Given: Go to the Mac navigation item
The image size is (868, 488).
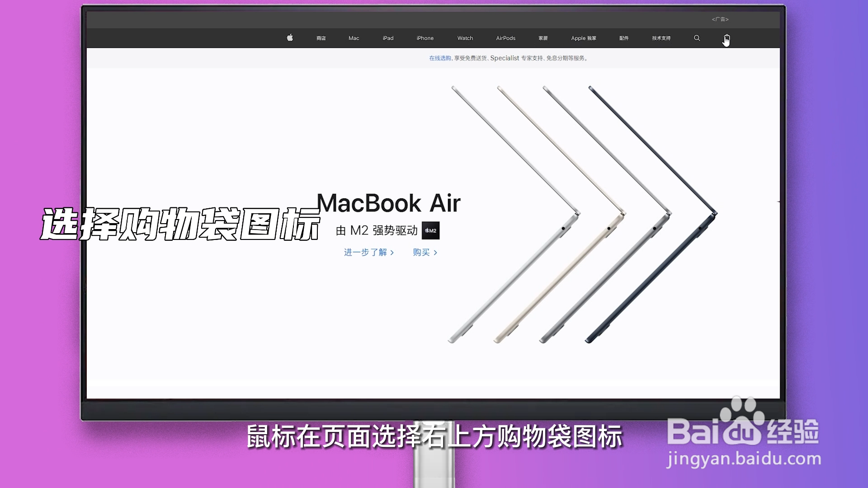Looking at the screenshot, I should 354,38.
